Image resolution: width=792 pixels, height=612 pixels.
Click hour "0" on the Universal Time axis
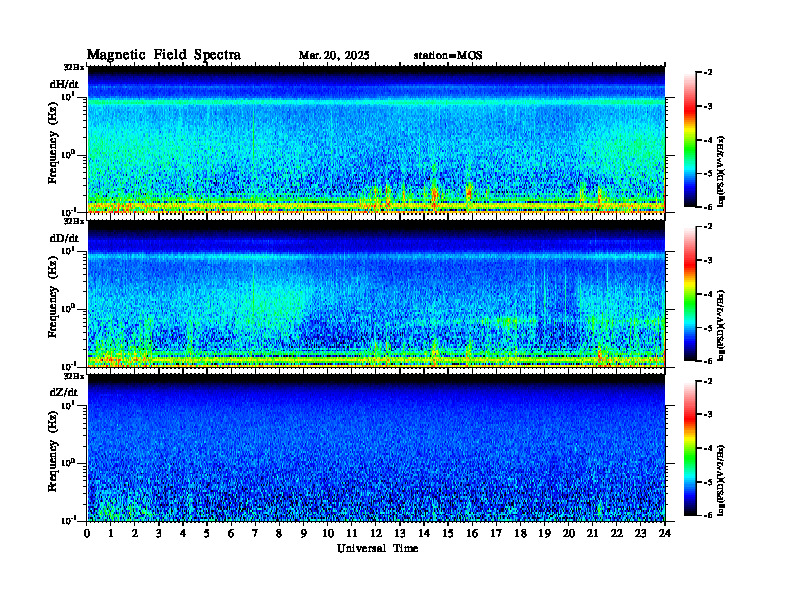(x=87, y=534)
